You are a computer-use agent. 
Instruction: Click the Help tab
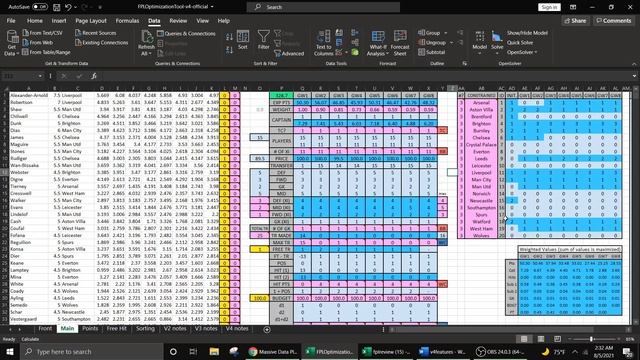tap(224, 20)
